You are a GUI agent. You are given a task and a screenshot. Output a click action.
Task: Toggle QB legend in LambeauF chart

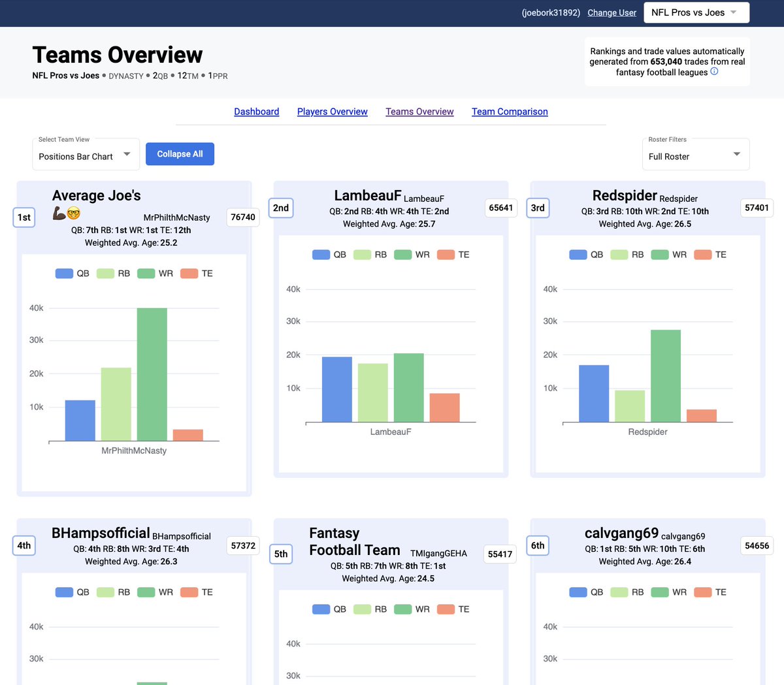[x=329, y=255]
